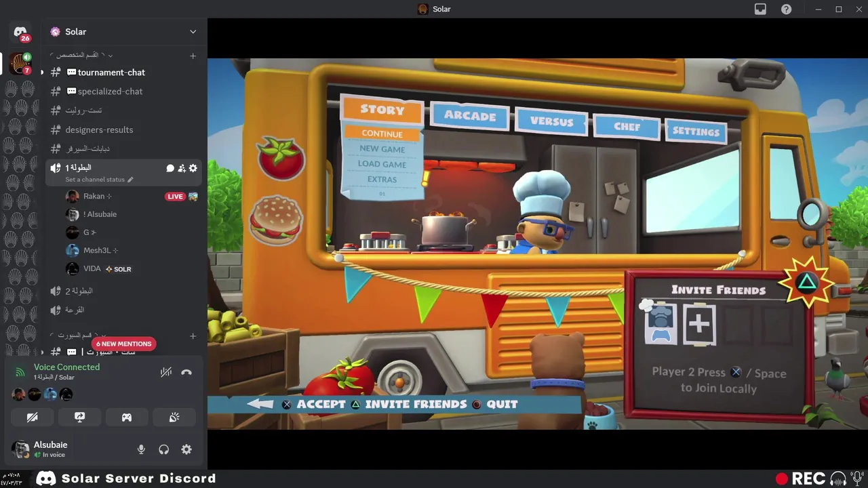868x488 pixels.
Task: Open the Help question mark icon
Action: [786, 9]
